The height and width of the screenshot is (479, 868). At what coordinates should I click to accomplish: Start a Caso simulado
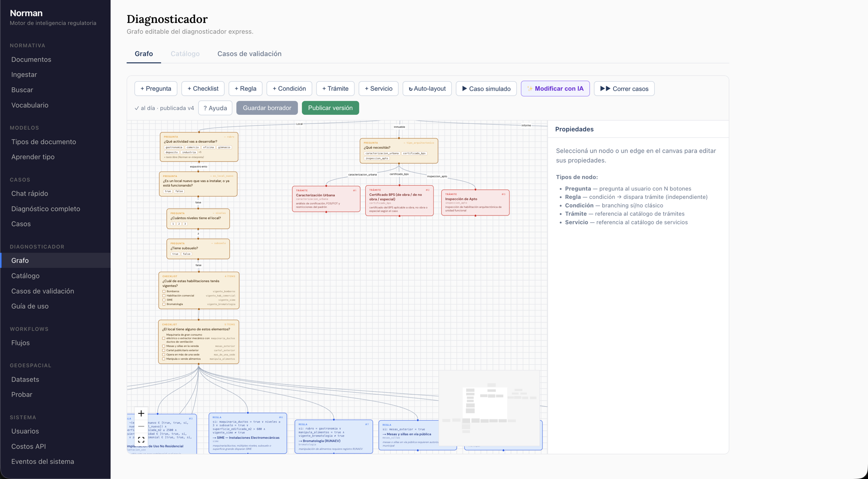click(486, 89)
